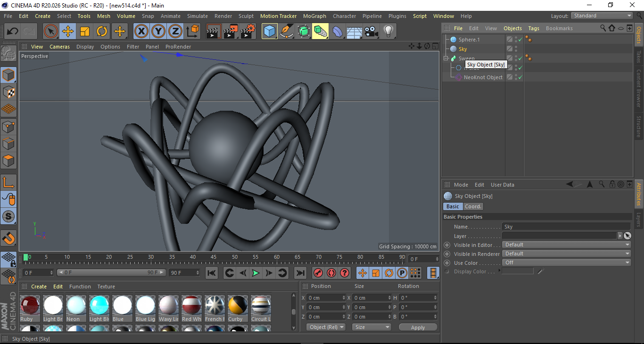Toggle Sky object layer checkbox
644x344 pixels.
coord(510,49)
